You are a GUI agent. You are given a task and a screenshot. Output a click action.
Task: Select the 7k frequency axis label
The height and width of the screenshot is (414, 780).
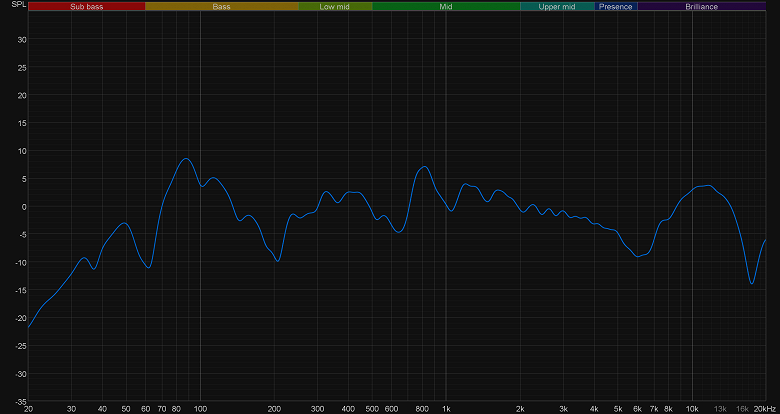click(x=654, y=409)
